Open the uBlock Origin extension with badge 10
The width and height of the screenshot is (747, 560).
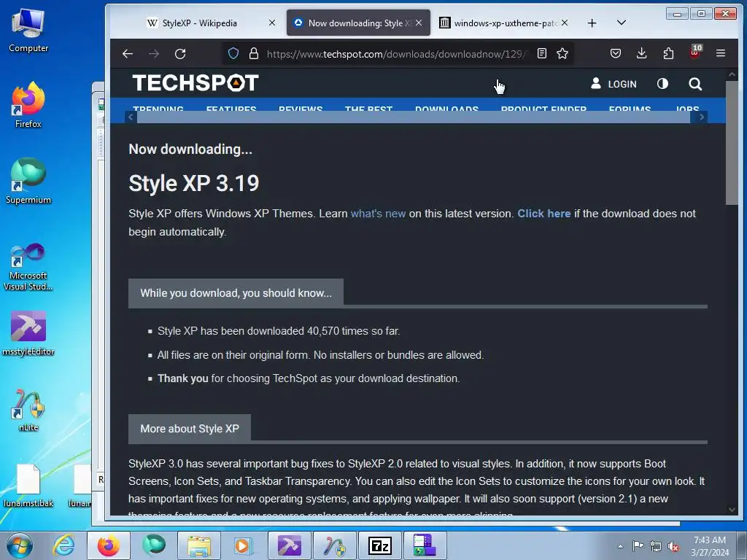695,52
